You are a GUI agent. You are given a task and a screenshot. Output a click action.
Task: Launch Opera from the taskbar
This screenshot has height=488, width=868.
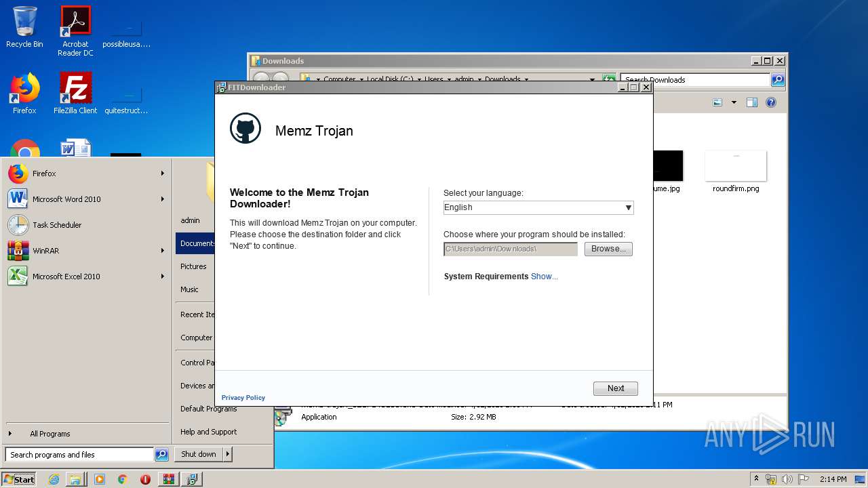pos(145,479)
